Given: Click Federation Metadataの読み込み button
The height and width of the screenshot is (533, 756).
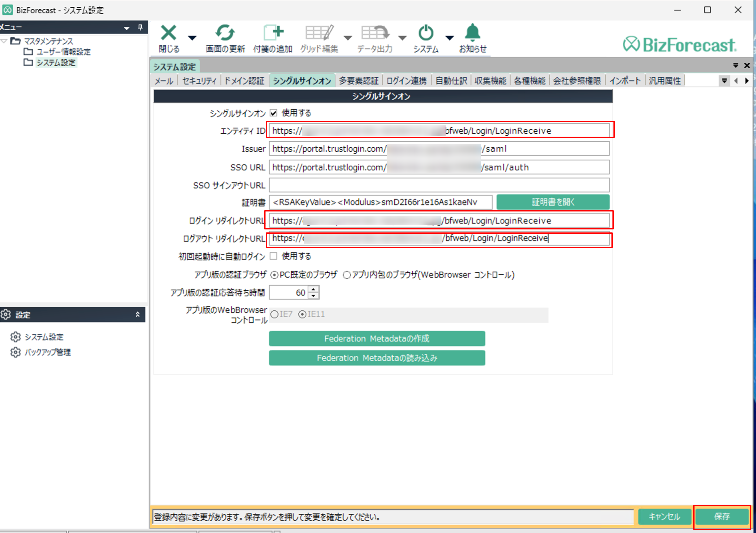Looking at the screenshot, I should tap(377, 358).
